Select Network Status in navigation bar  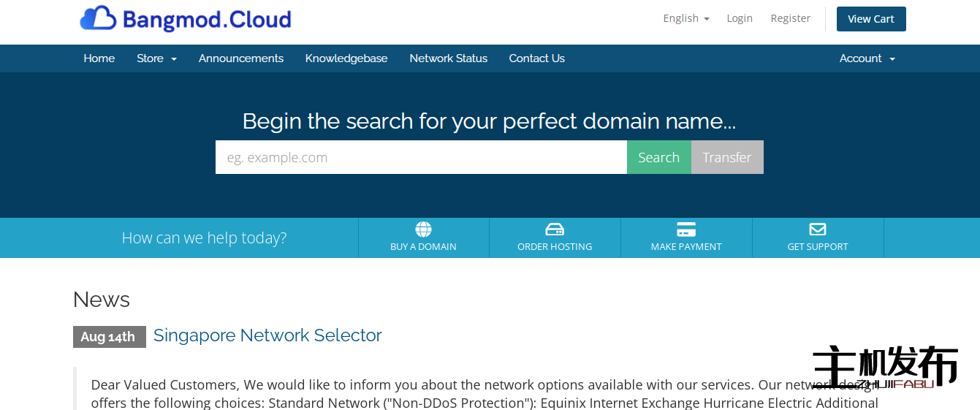[448, 58]
